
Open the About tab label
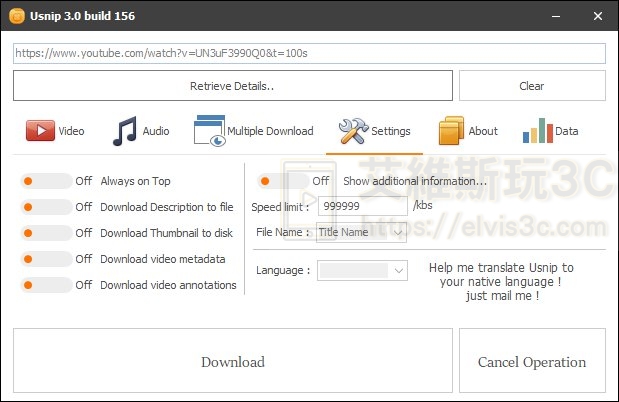483,131
